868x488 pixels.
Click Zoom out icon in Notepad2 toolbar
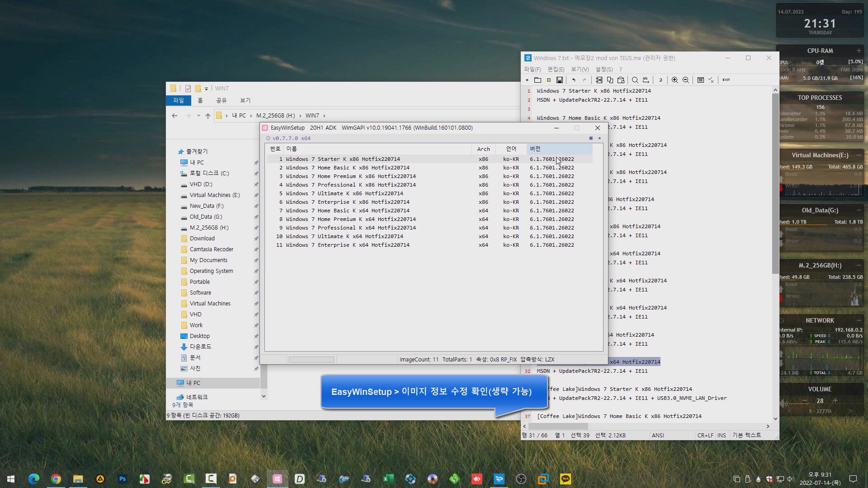click(685, 80)
